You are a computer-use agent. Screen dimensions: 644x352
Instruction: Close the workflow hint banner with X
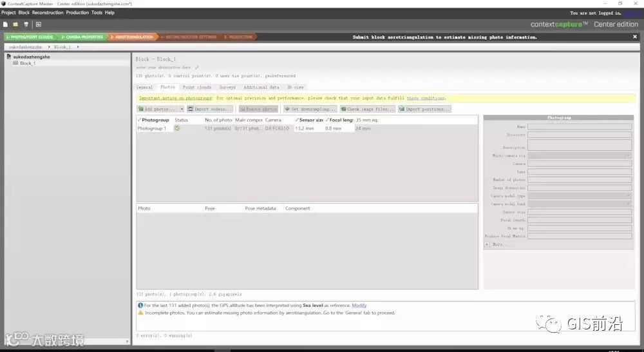pos(634,37)
